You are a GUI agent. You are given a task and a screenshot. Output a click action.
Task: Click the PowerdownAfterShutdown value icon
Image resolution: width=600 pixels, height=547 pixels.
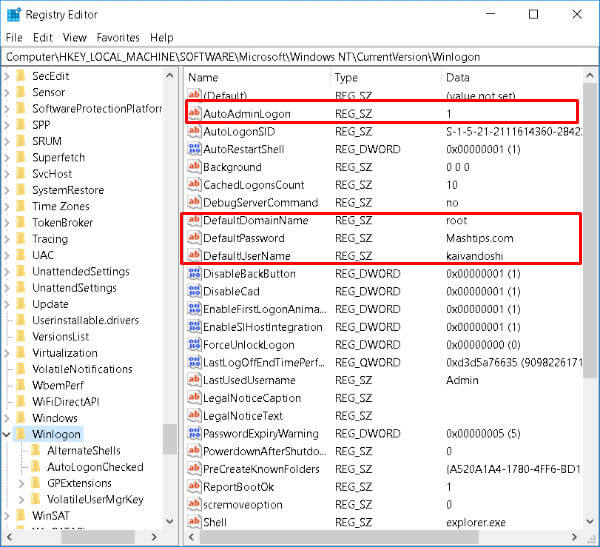coord(194,451)
